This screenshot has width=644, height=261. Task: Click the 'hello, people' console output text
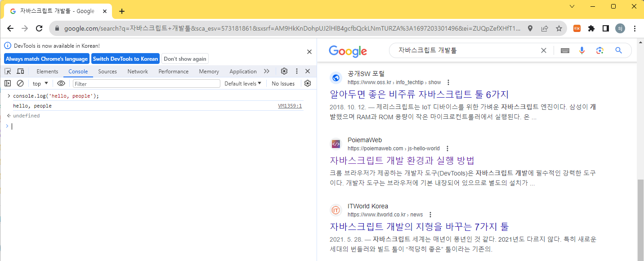pos(32,106)
